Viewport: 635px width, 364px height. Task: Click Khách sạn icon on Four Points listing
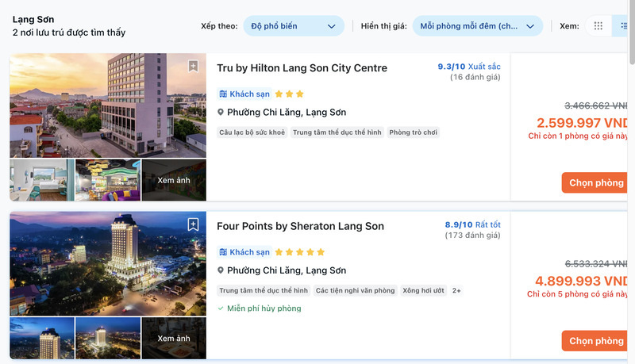point(223,252)
